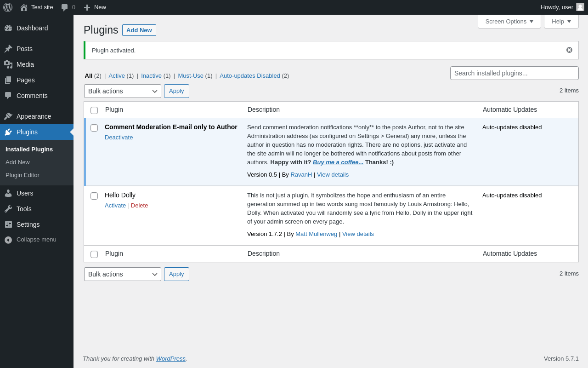Click the Dashboard gauge icon
This screenshot has width=588, height=368.
tap(8, 28)
